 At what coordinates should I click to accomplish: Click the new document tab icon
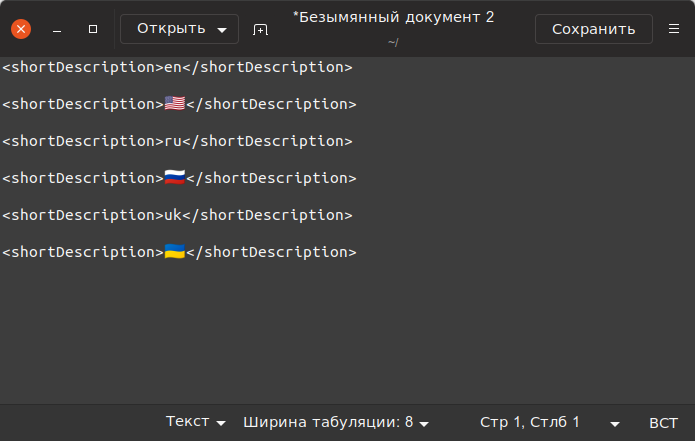click(x=260, y=29)
